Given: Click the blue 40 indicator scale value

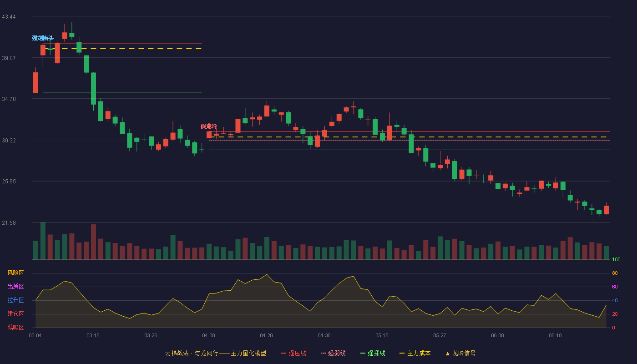Looking at the screenshot, I should (615, 300).
